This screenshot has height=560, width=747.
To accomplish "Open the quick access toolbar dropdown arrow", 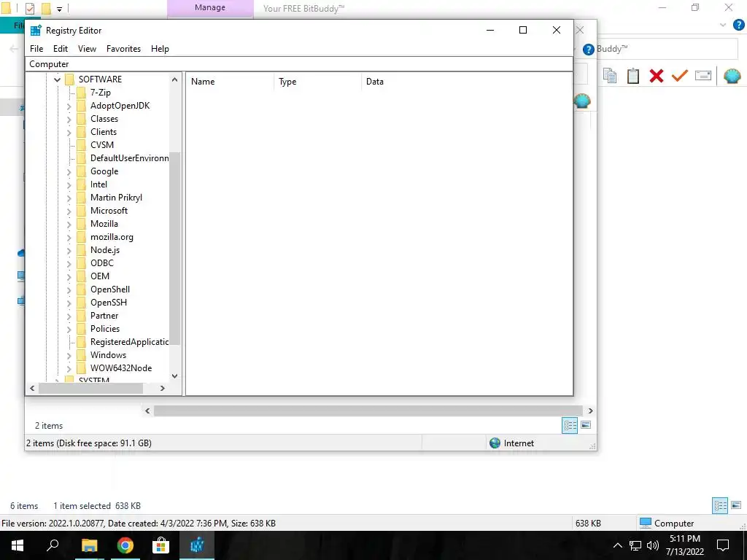I will pos(60,9).
